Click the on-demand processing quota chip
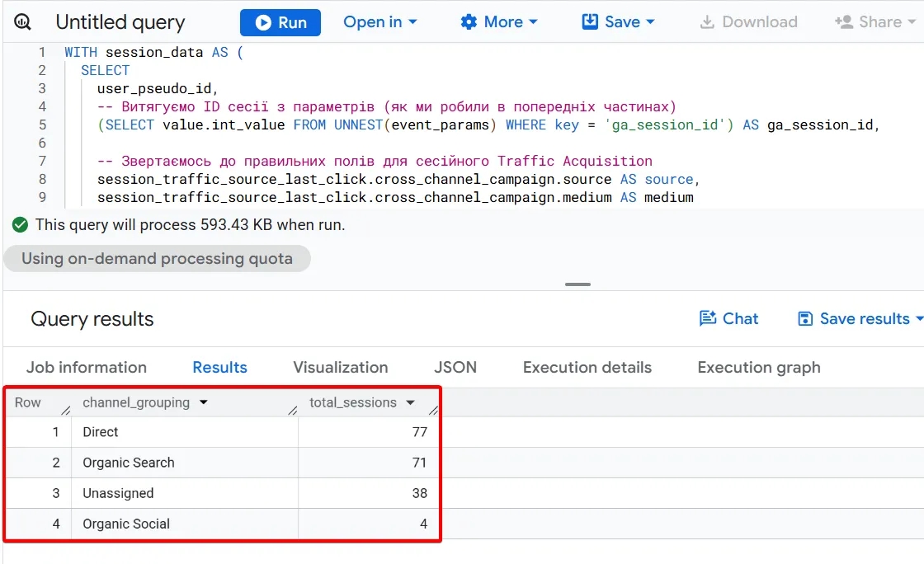This screenshot has height=564, width=924. tap(157, 258)
